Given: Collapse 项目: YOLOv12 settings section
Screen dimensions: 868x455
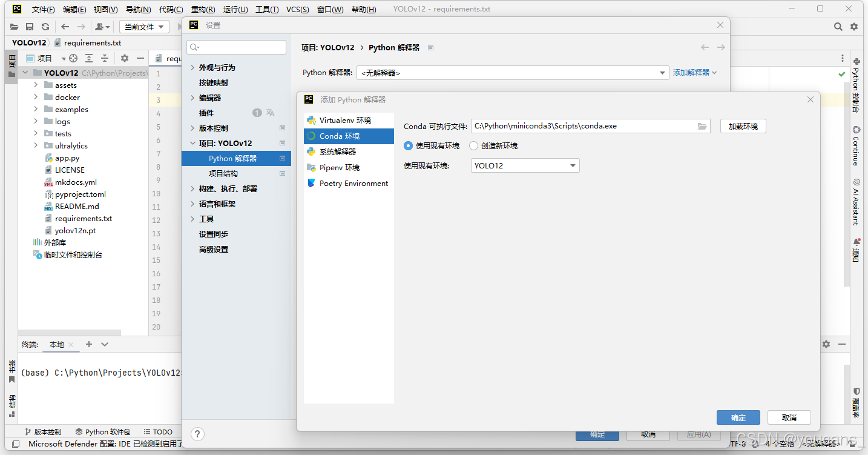Looking at the screenshot, I should click(192, 143).
